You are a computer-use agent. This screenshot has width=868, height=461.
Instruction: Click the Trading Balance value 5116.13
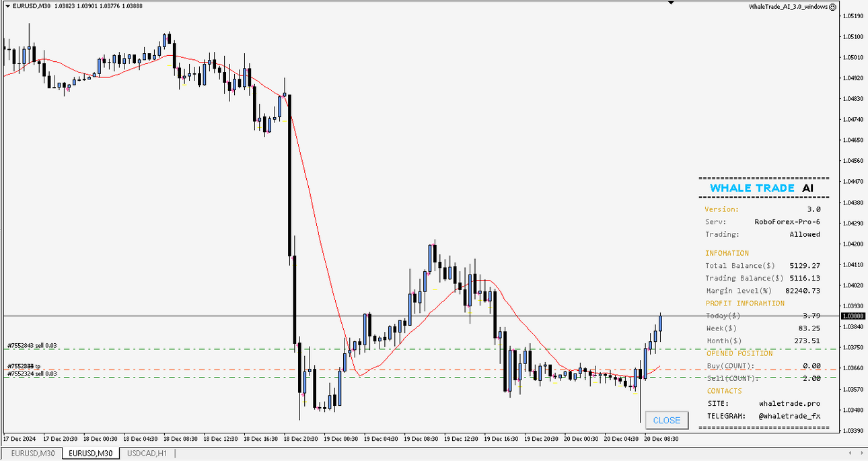[806, 278]
